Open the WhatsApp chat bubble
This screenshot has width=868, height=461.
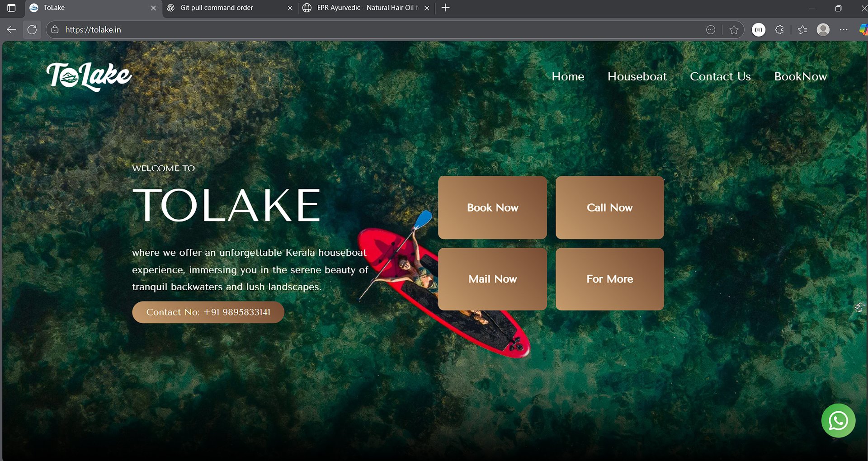point(838,420)
